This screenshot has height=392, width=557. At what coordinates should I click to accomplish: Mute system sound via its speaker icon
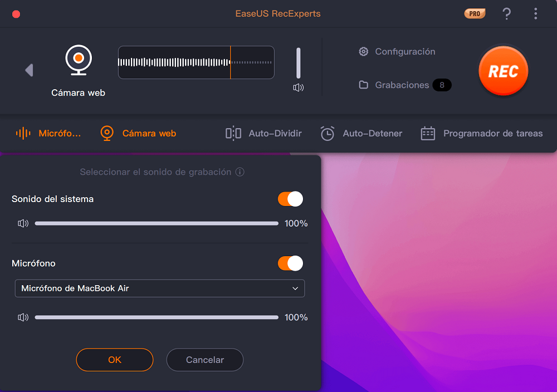click(23, 223)
